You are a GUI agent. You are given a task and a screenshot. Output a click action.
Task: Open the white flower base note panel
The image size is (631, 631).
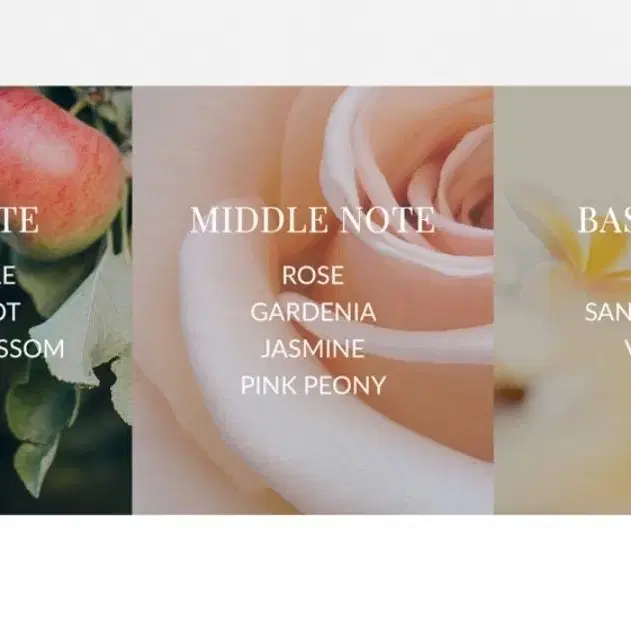pos(563,300)
